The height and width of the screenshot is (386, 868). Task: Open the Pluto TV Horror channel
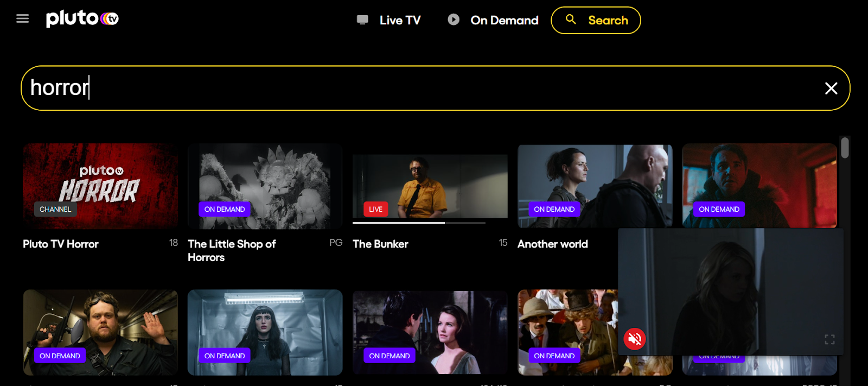pos(100,186)
